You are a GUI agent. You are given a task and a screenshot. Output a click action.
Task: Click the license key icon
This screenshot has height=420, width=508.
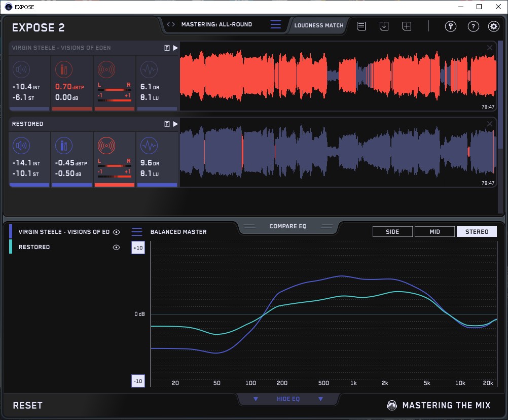[x=451, y=26]
